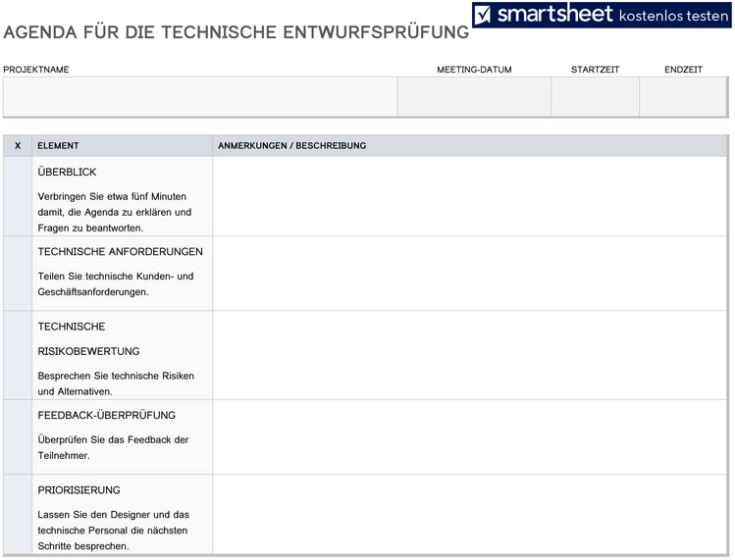Check the X box for Überblick row
Image resolution: width=735 pixels, height=560 pixels.
click(18, 196)
